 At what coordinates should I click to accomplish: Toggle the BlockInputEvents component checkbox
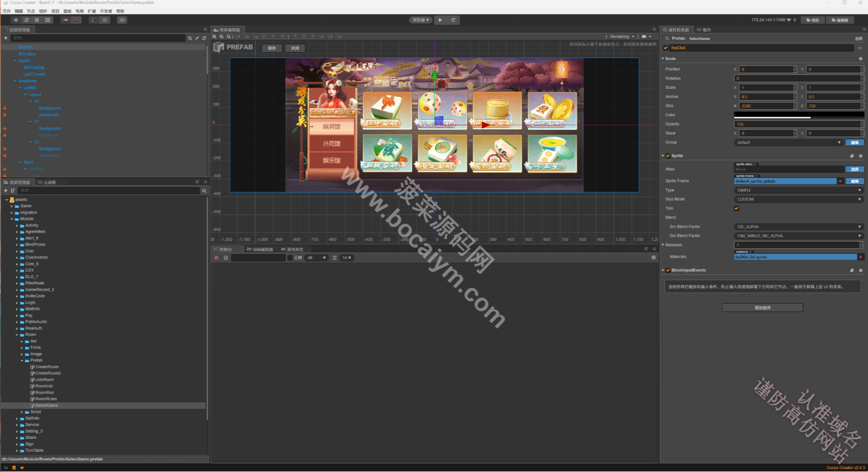(668, 270)
